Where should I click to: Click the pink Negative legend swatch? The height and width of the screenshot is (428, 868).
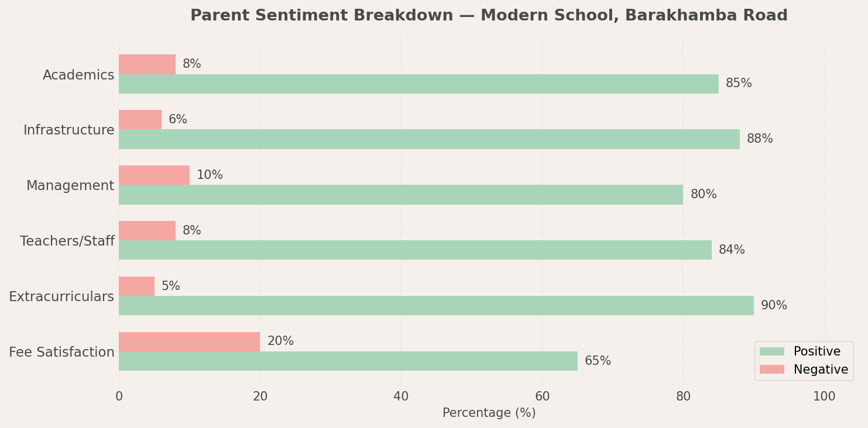pyautogui.click(x=772, y=370)
